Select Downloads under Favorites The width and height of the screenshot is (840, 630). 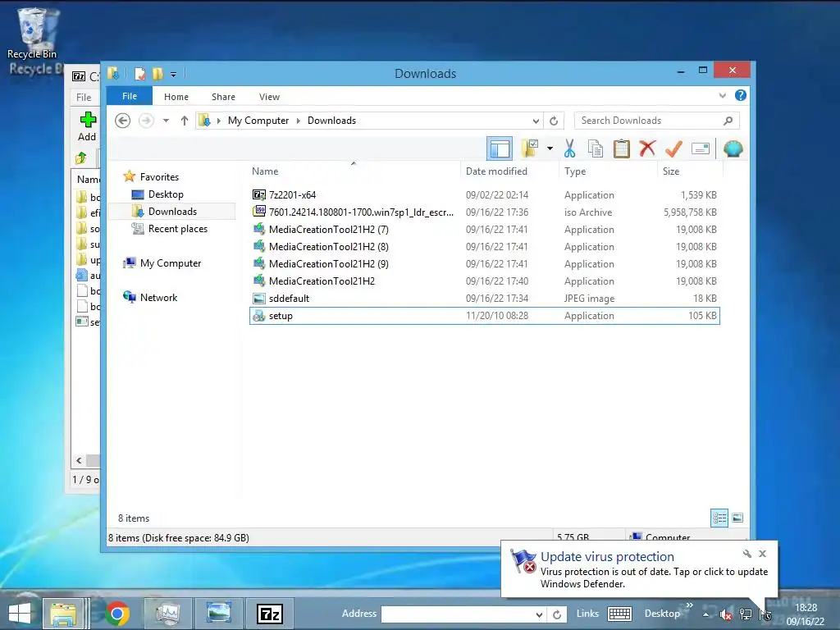(x=172, y=212)
